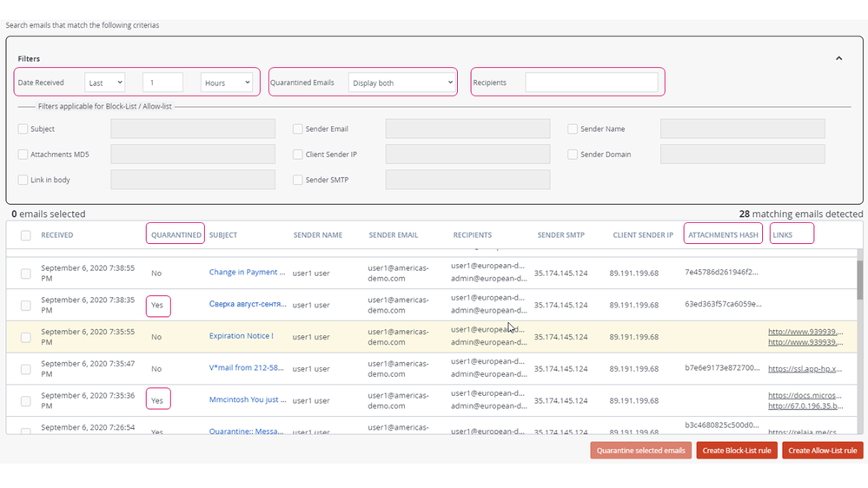Click the Attachments MD5 filter text field
868x488 pixels.
point(193,155)
